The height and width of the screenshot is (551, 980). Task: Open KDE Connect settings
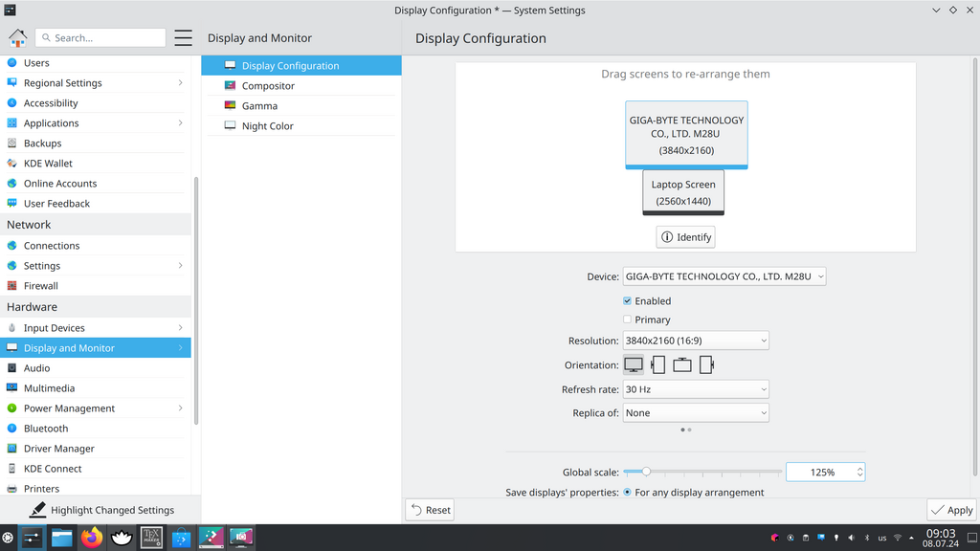tap(96, 469)
